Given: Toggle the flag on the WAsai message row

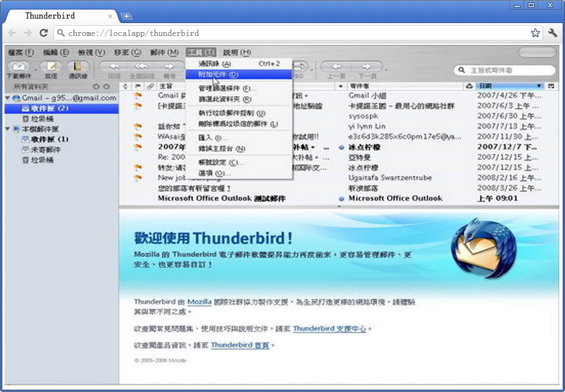Looking at the screenshot, I should (137, 137).
